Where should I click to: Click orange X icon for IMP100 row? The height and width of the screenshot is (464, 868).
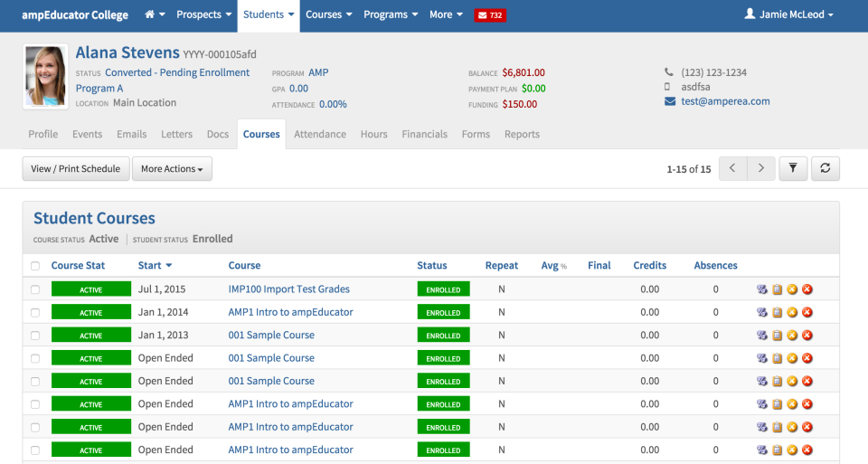(x=792, y=289)
